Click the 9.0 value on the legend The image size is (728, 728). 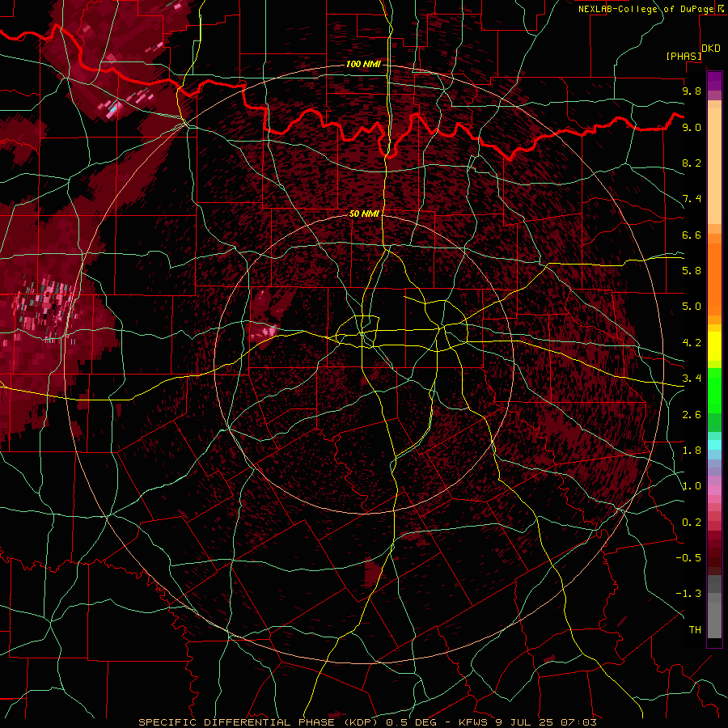[692, 127]
